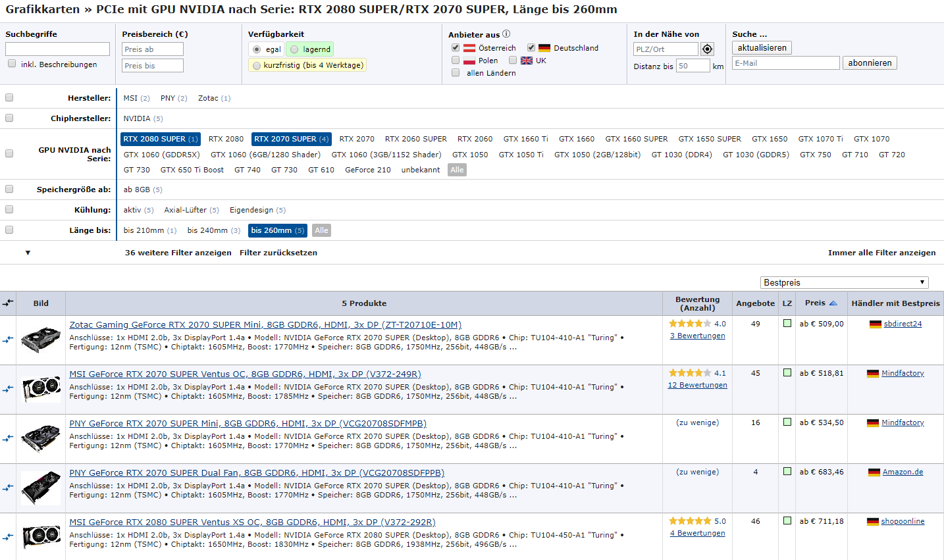Click Immer alle Filter anzeigen
Screen dimensions: 944x560
(881, 253)
